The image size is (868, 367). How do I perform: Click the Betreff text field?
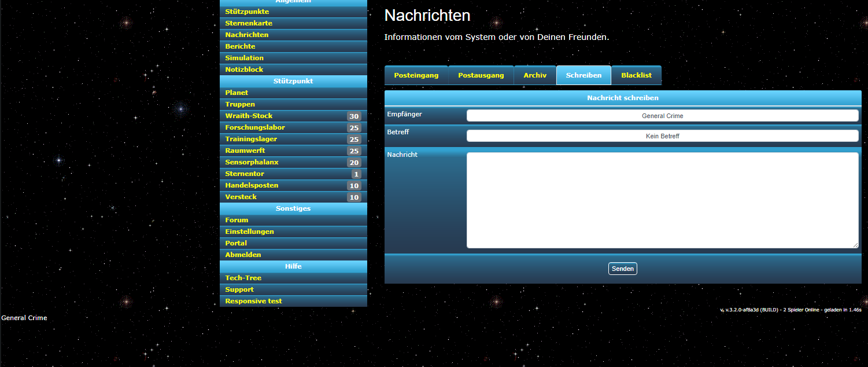662,136
